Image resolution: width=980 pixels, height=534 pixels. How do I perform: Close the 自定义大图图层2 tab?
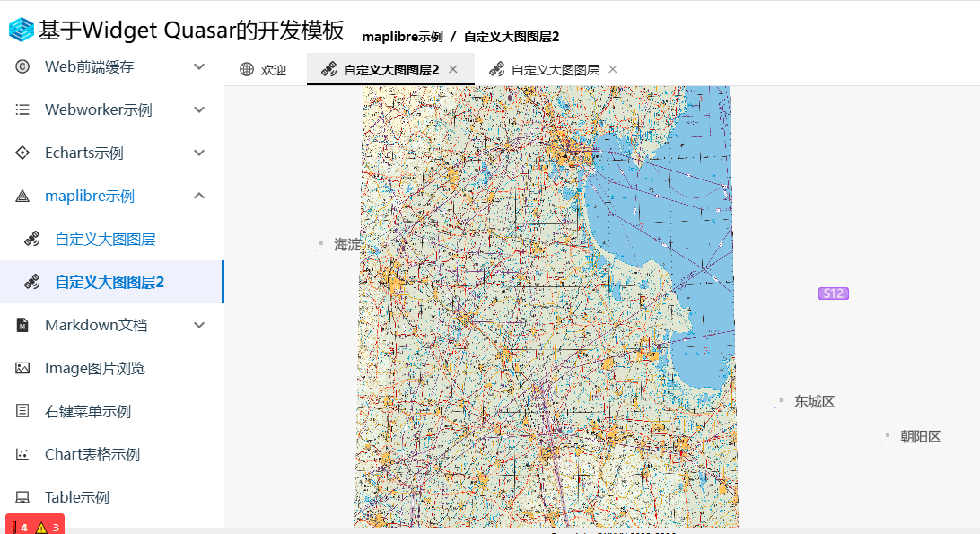(453, 68)
